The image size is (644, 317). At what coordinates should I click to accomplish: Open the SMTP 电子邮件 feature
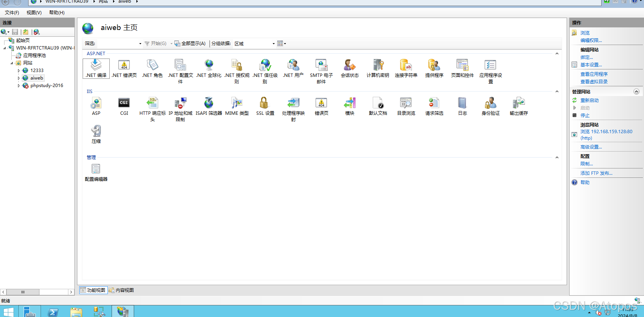click(x=321, y=71)
